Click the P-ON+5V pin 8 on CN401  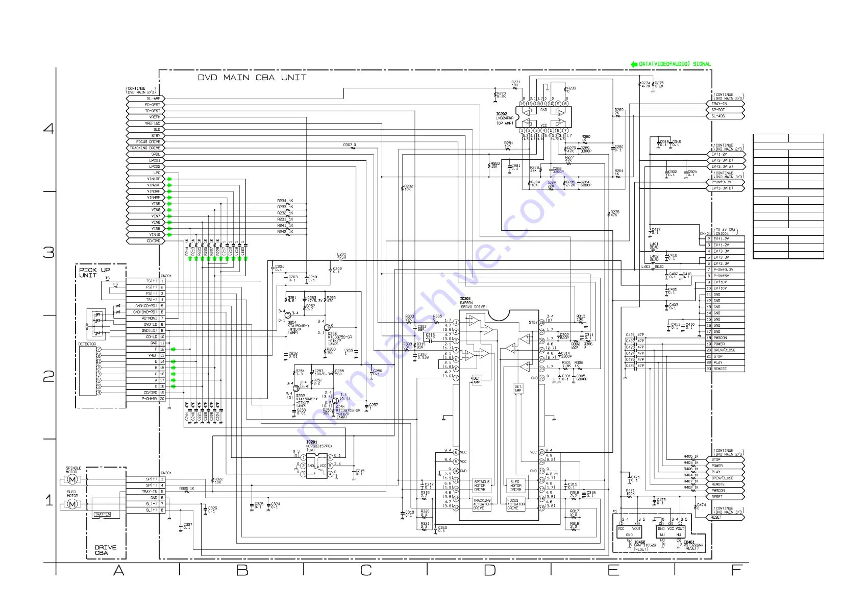[x=725, y=276]
